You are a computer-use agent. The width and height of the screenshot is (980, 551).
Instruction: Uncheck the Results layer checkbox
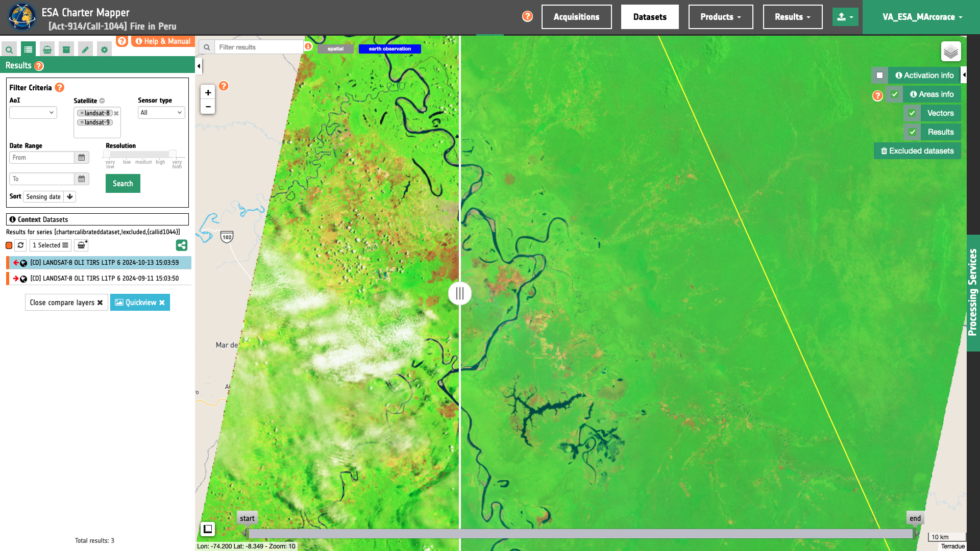point(912,132)
